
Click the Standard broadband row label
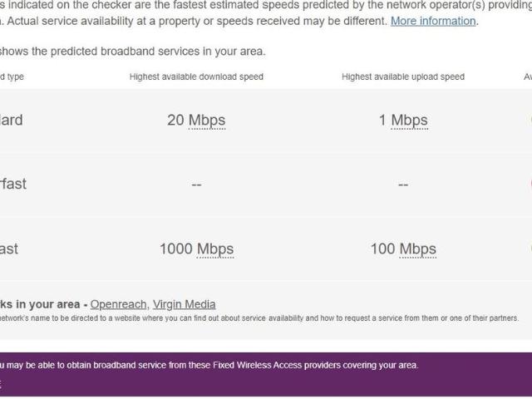click(x=11, y=120)
